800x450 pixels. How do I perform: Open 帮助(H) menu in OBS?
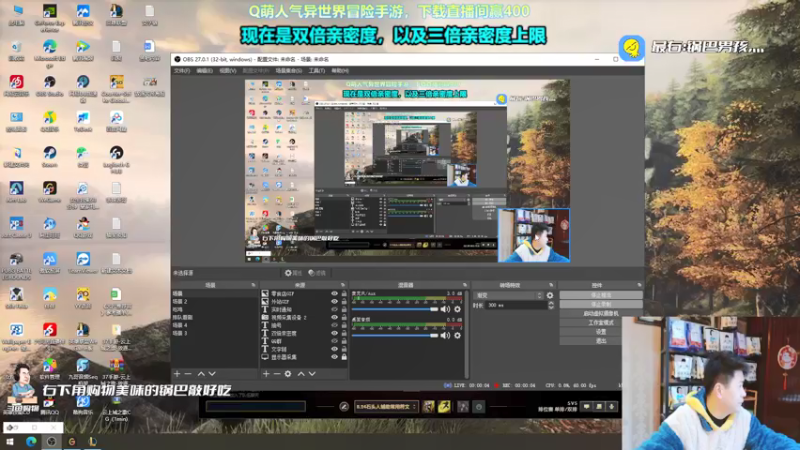pos(340,70)
